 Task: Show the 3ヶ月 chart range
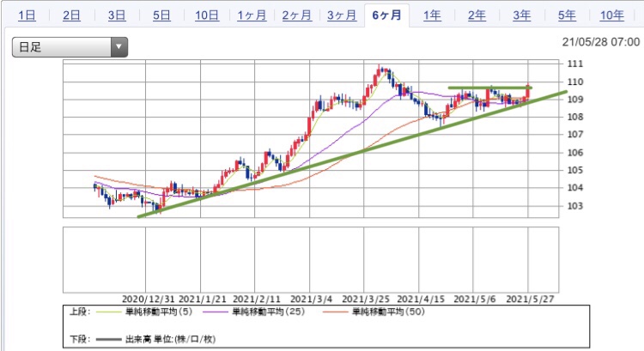point(342,15)
